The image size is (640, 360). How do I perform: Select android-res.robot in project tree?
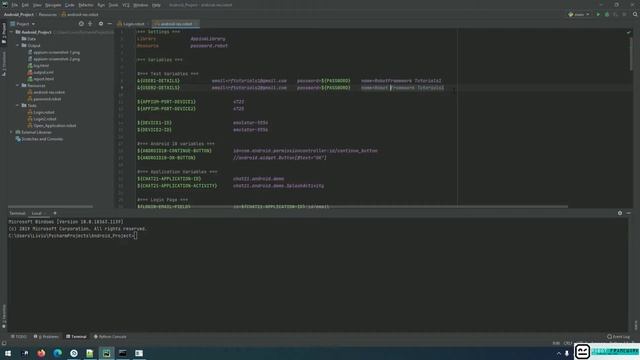46,92
